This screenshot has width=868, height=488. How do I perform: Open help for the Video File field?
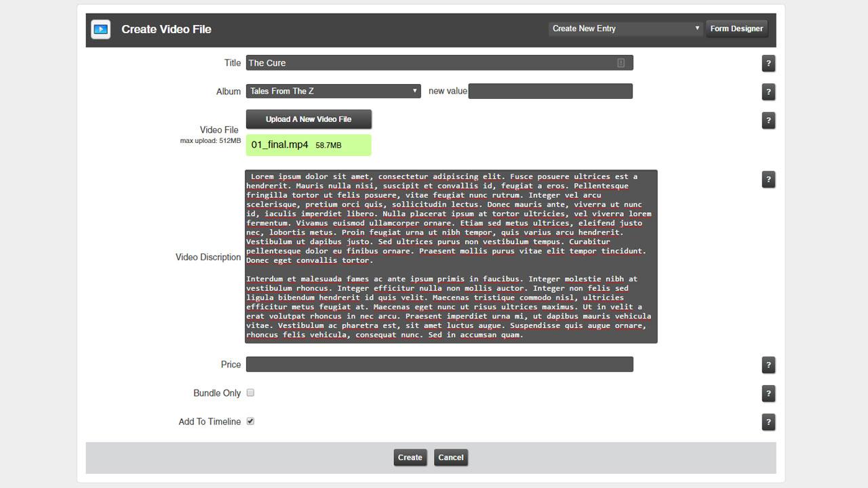[768, 121]
